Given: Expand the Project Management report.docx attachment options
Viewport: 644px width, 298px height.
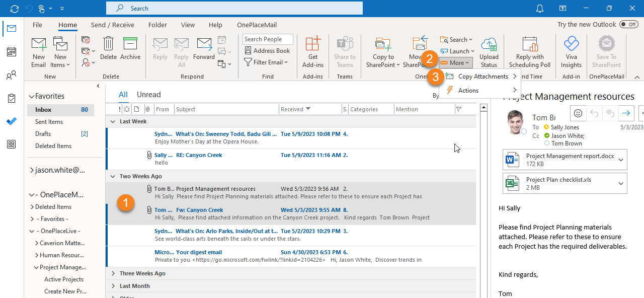Looking at the screenshot, I should point(621,159).
